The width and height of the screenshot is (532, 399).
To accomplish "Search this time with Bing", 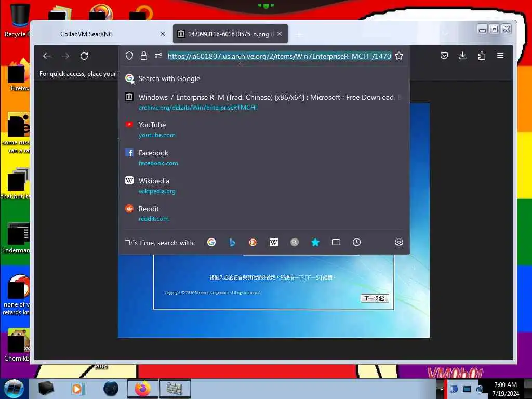I will pyautogui.click(x=232, y=242).
